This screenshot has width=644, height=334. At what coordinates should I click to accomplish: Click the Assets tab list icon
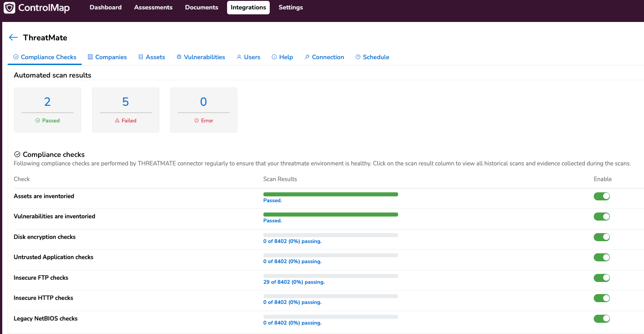[x=141, y=57]
